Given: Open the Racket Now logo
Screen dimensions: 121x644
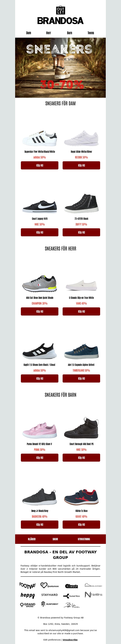Looking at the screenshot, I should [x=72, y=596].
